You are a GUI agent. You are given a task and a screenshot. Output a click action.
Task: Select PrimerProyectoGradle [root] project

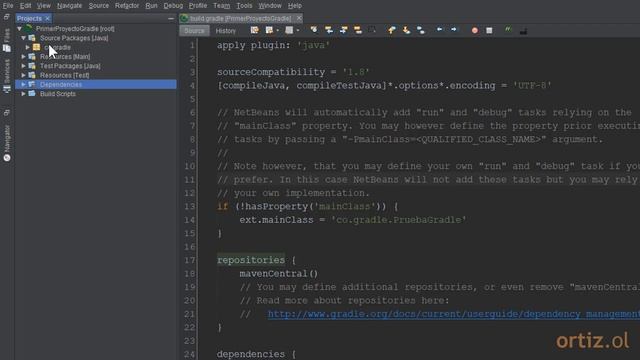(x=75, y=29)
